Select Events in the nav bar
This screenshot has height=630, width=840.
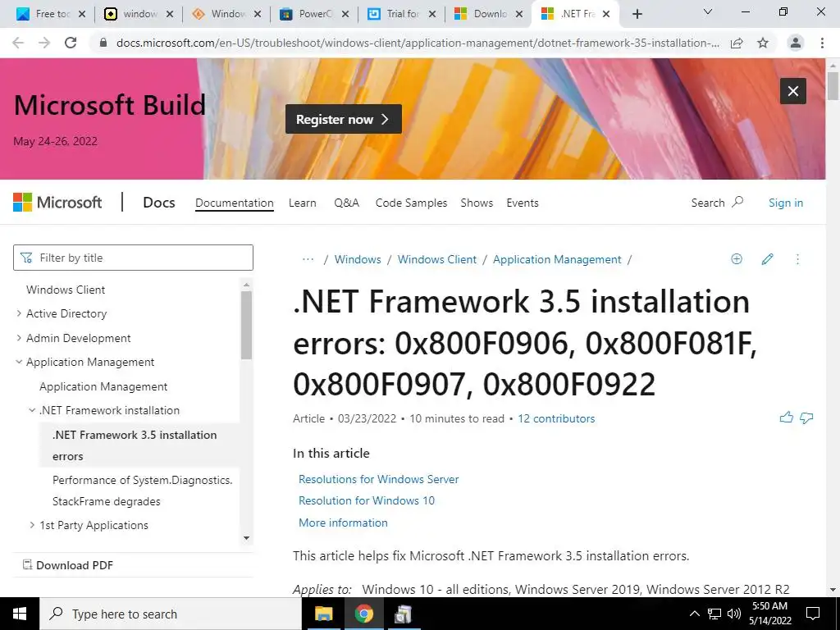[x=523, y=203]
